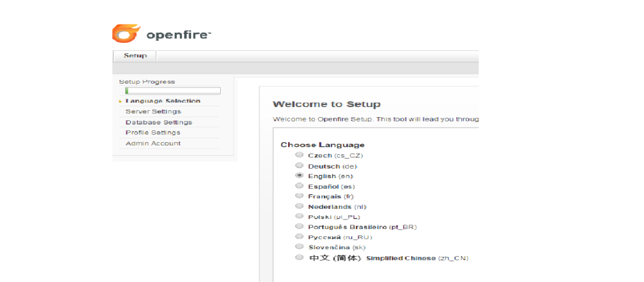Choose the Español (es) language option
The width and height of the screenshot is (644, 282).
click(x=299, y=186)
